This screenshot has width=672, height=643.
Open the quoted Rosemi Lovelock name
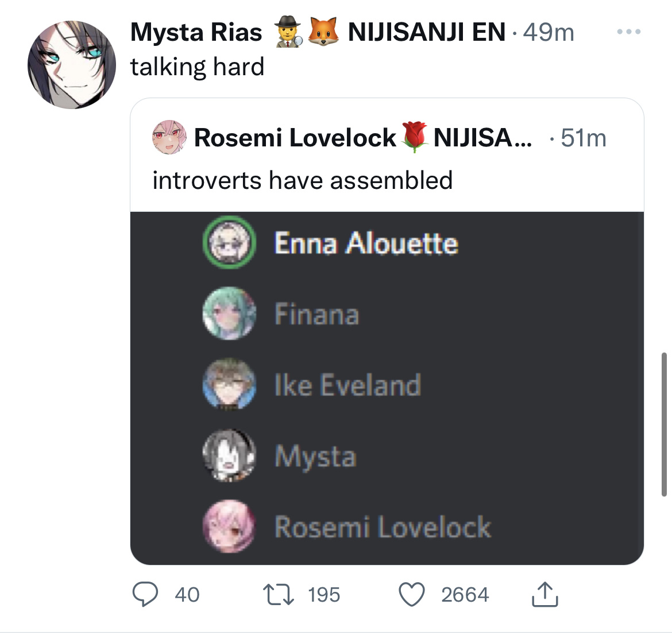[x=295, y=138]
